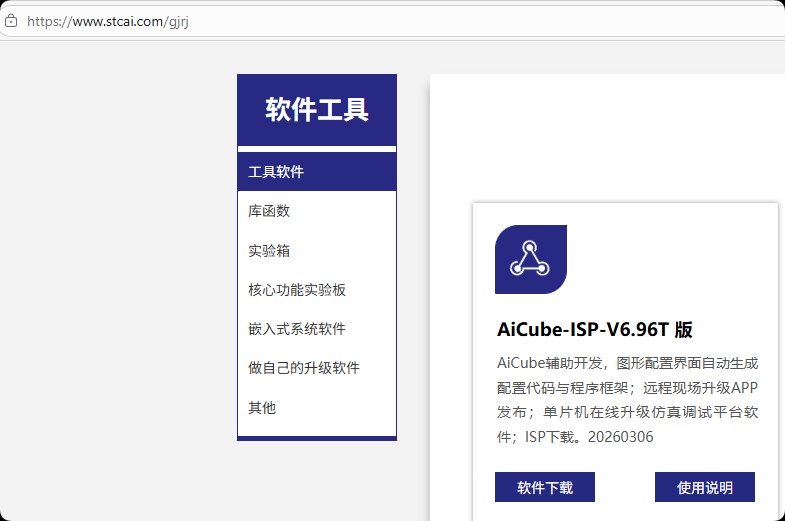Viewport: 785px width, 521px height.
Task: Select 其他 in the sidebar
Action: point(317,407)
